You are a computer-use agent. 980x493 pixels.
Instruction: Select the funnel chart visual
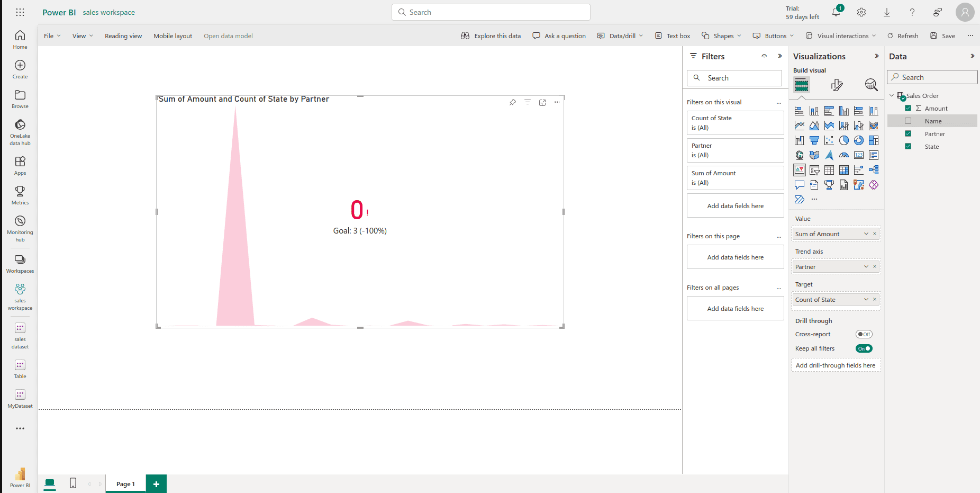[x=814, y=140]
